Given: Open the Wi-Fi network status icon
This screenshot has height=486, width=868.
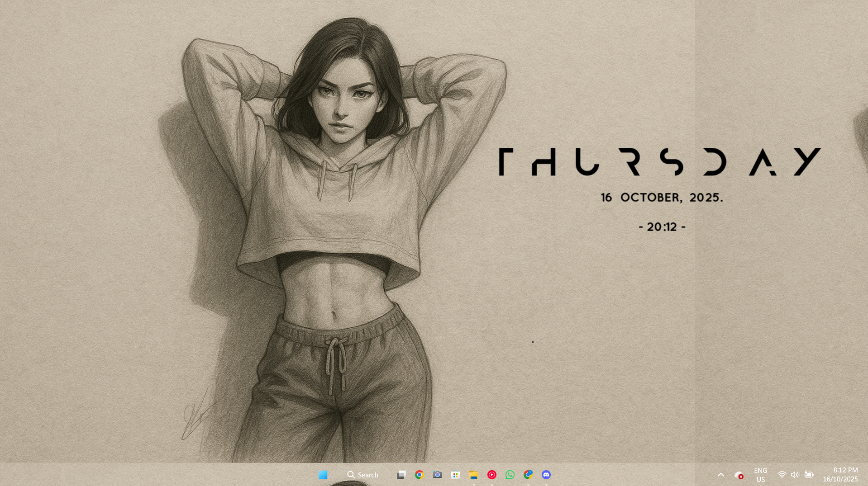Looking at the screenshot, I should point(782,475).
